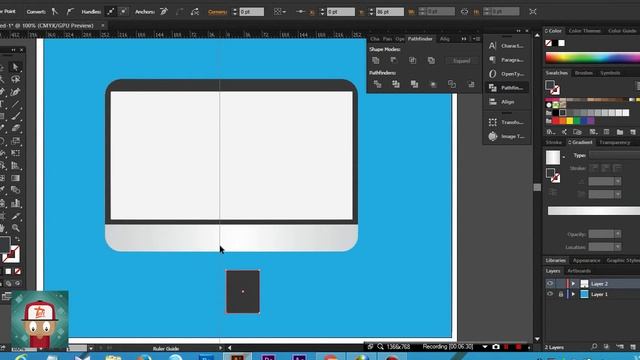Toggle visibility of Layer 1
640x360 pixels.
tap(550, 294)
